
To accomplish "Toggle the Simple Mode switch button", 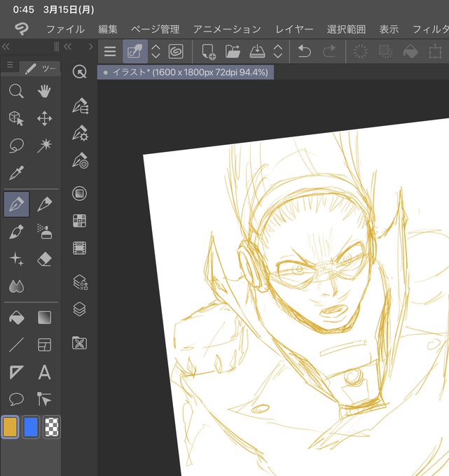I will click(135, 51).
